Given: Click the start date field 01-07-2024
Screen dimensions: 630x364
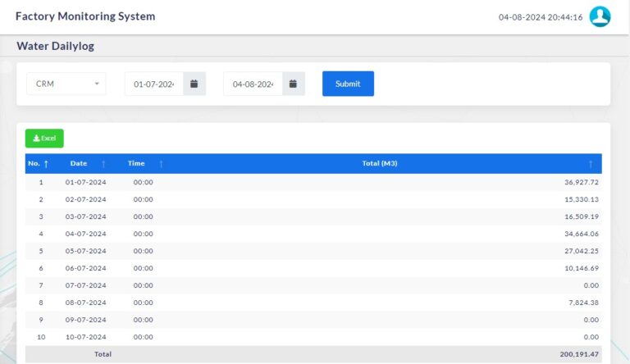Looking at the screenshot, I should [x=154, y=84].
